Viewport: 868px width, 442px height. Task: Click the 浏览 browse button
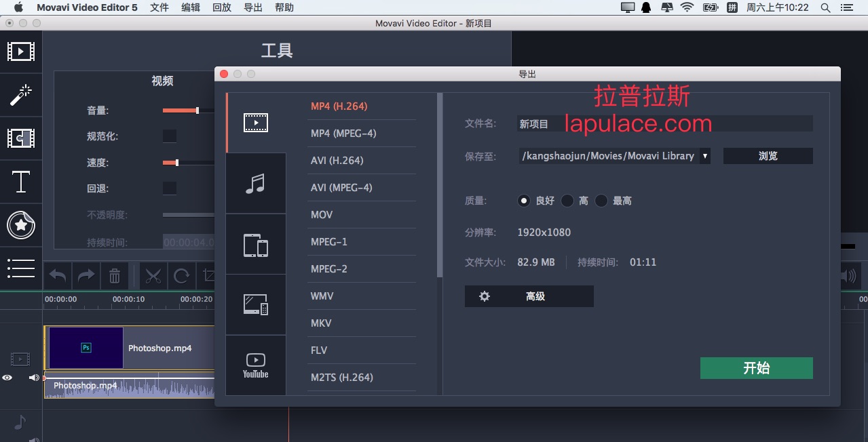[768, 156]
